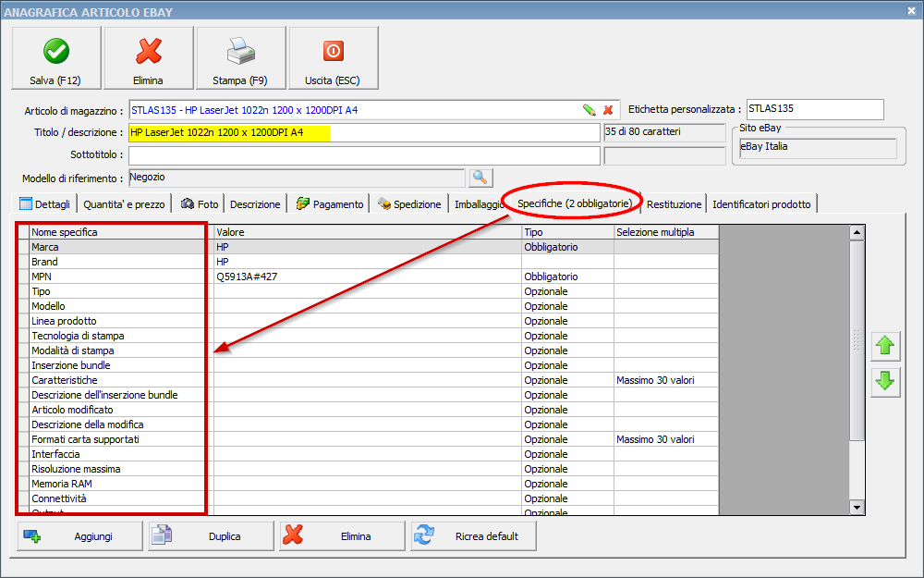Click the Sottotitolo input field
Viewport: 924px width, 578px height.
[364, 155]
